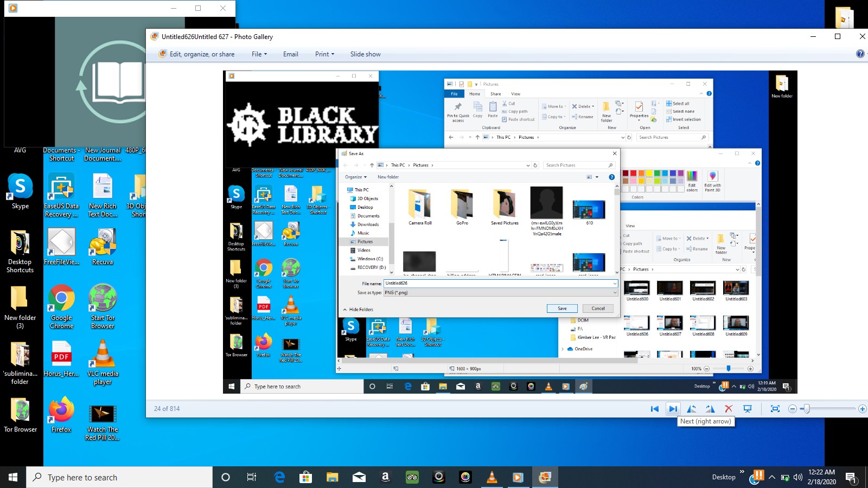Select New Journal Document desktop label

[x=103, y=155]
